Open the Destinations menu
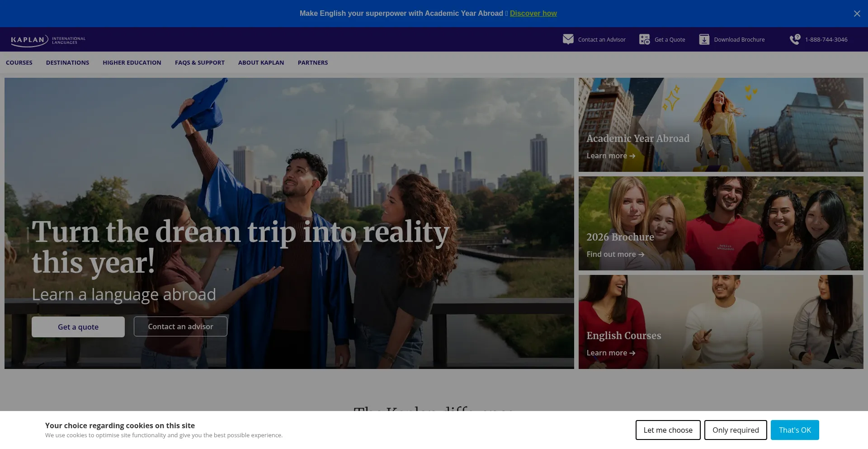This screenshot has width=868, height=449. coord(67,63)
